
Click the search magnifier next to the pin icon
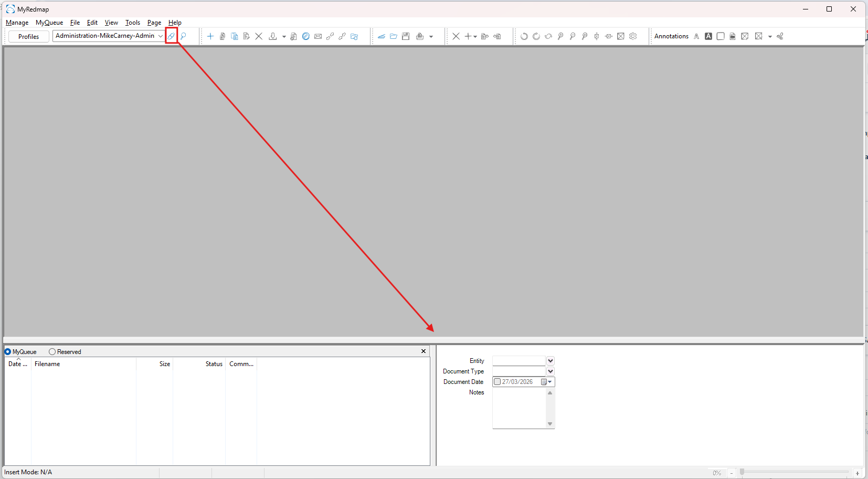183,36
